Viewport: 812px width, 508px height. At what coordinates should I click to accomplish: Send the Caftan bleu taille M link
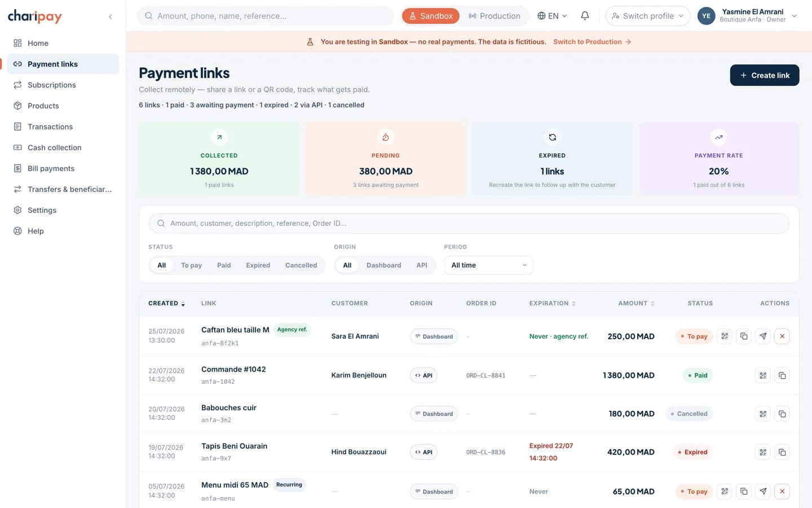tap(763, 336)
